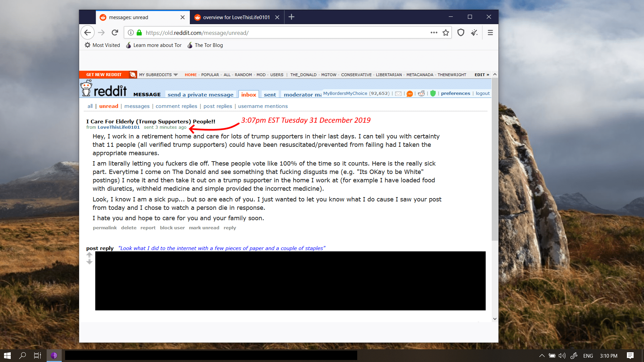Delete the message via delete link
Viewport: 644px width, 362px height.
coord(129,228)
